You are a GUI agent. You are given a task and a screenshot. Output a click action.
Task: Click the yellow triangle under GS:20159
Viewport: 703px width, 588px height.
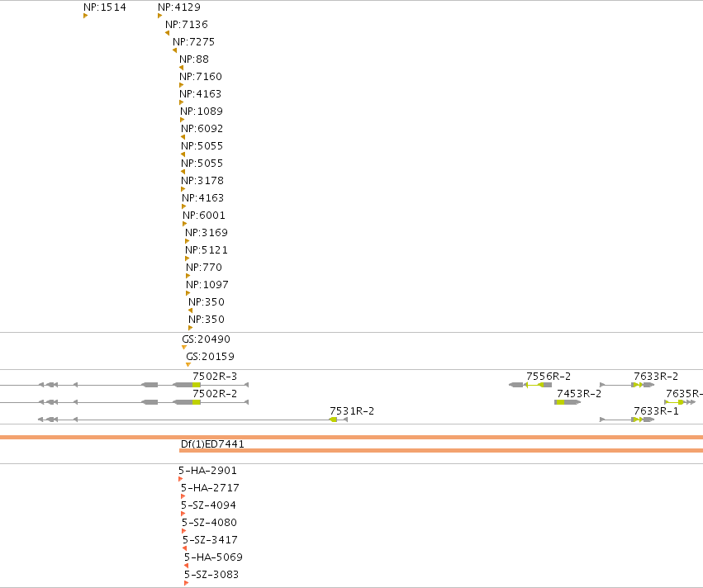188,365
